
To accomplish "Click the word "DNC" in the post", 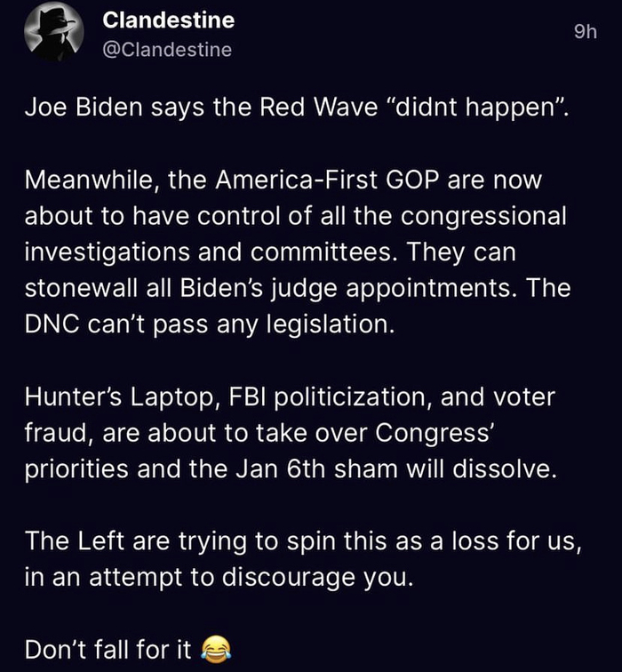I will pyautogui.click(x=52, y=324).
